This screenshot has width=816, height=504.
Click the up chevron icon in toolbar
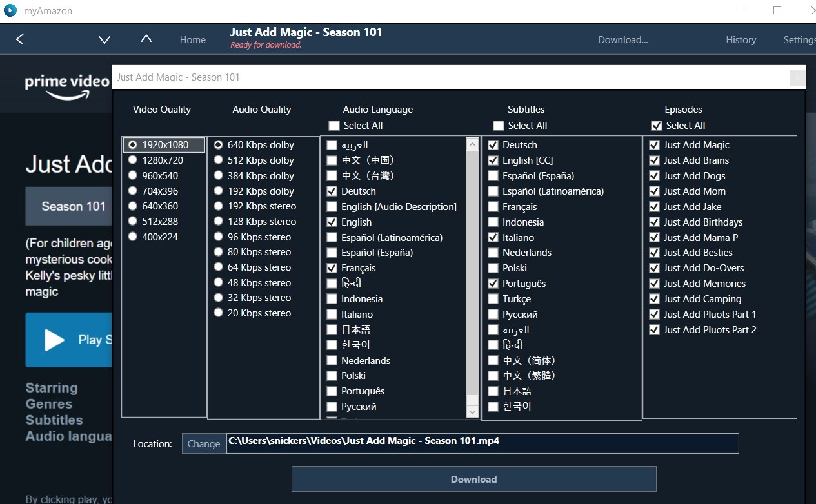pos(146,39)
